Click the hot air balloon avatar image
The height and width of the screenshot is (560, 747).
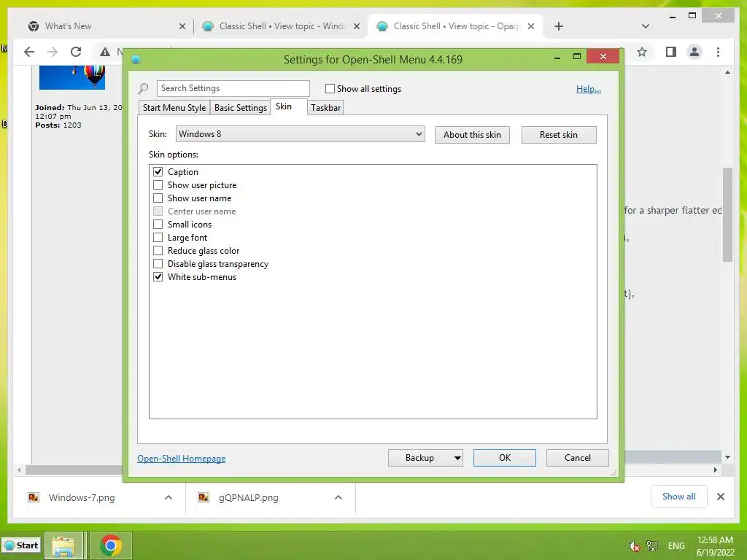72,77
